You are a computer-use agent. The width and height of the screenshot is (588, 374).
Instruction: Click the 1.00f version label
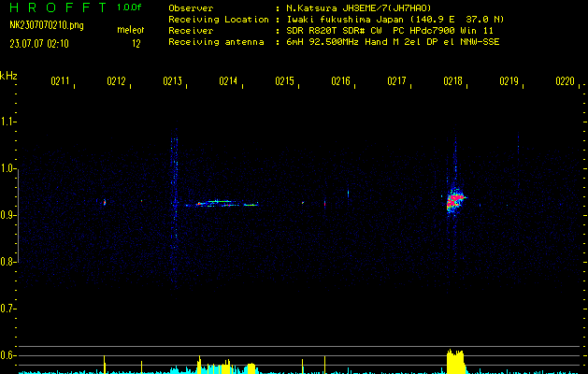click(131, 7)
